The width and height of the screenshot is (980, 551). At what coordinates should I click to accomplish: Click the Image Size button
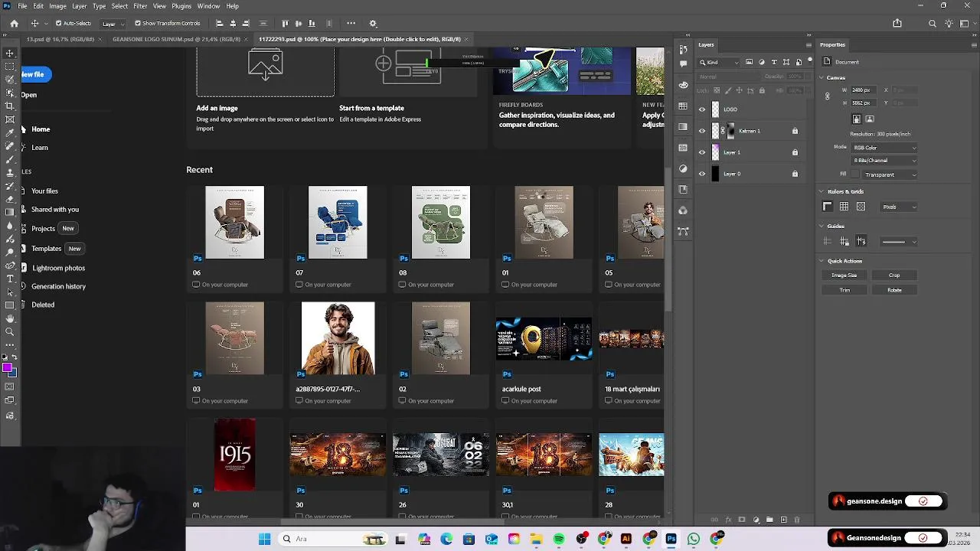pyautogui.click(x=844, y=275)
